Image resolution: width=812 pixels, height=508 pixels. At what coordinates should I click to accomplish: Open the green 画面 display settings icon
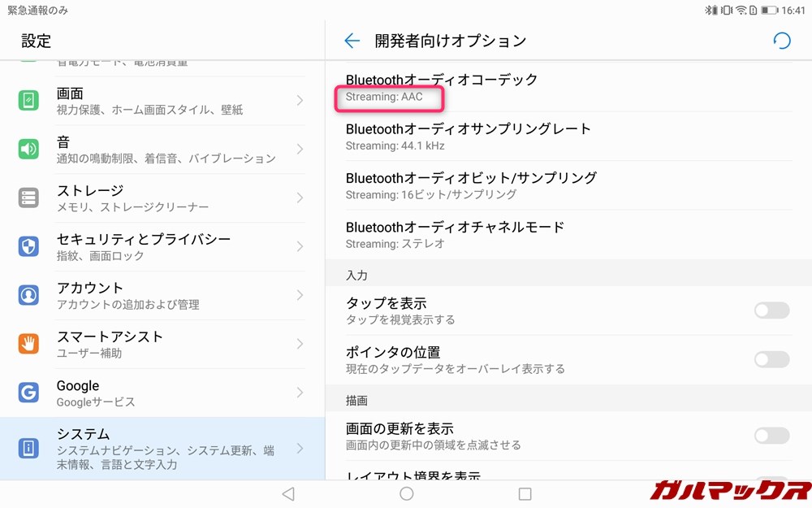28,101
